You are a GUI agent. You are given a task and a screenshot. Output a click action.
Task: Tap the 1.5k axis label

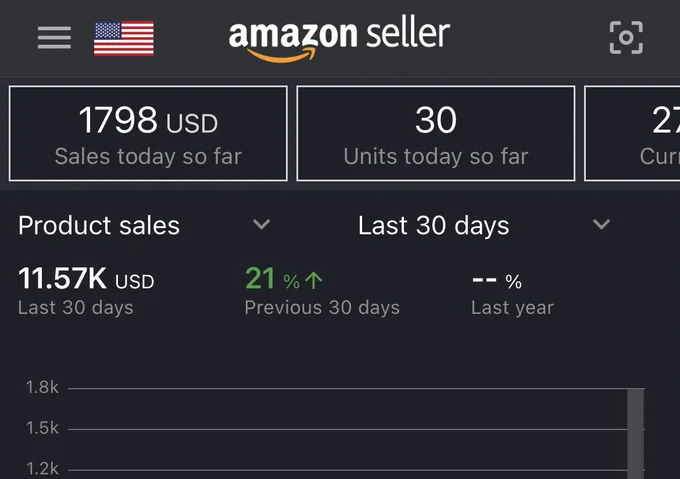pos(42,428)
